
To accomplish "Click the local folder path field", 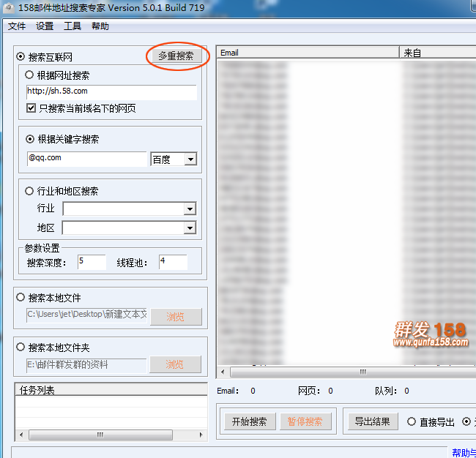I will (86, 365).
